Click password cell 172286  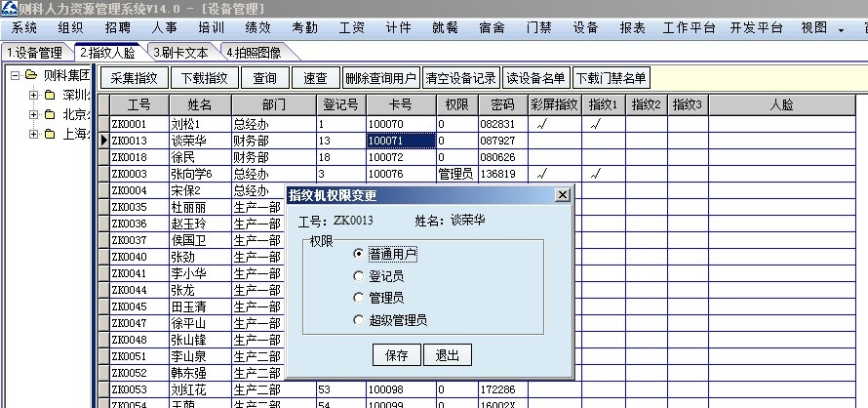502,389
